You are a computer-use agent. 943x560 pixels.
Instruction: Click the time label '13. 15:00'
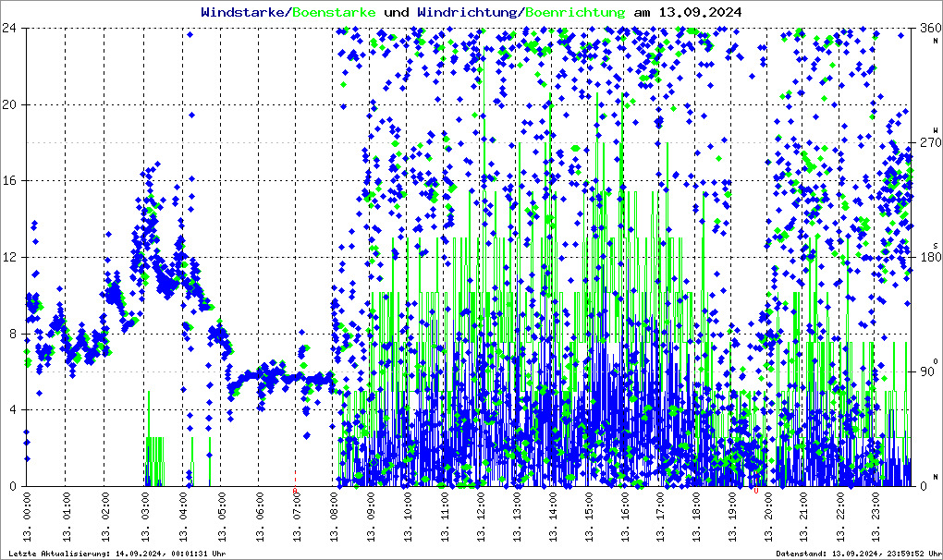pyautogui.click(x=590, y=517)
